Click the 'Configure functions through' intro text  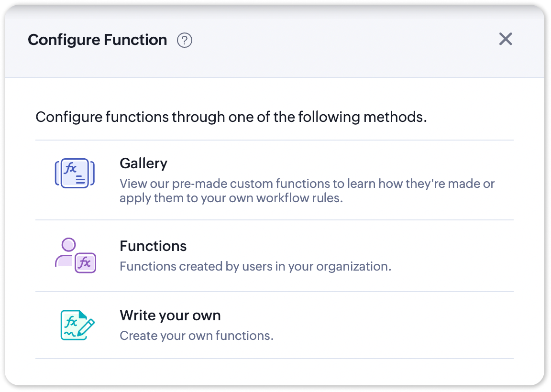pyautogui.click(x=231, y=117)
